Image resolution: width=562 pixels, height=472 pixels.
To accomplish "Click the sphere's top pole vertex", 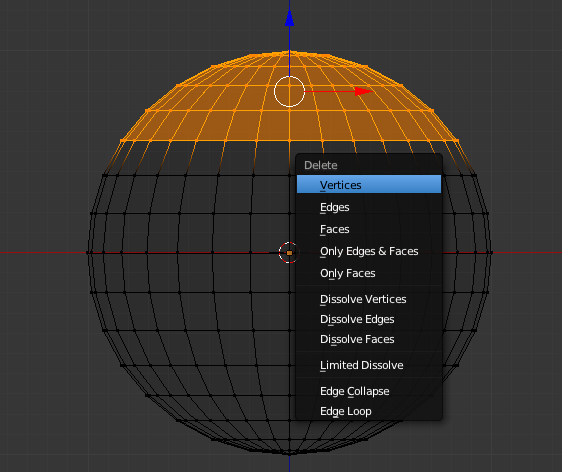I will [290, 52].
